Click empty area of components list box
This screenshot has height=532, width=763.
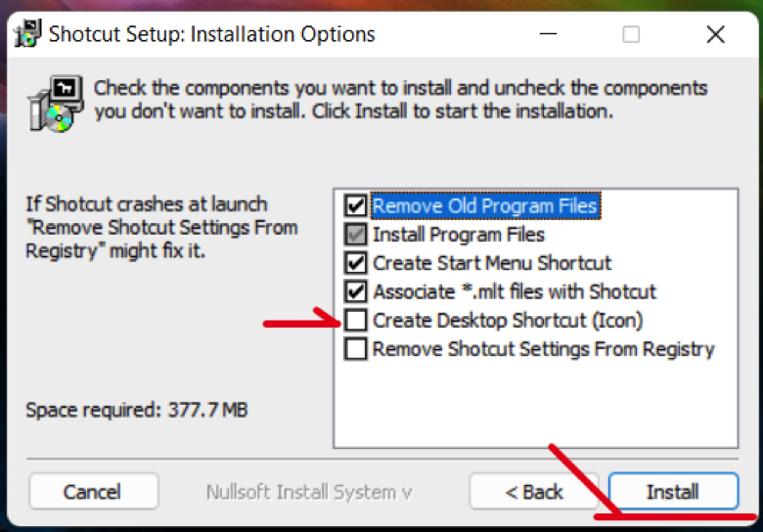[x=535, y=404]
